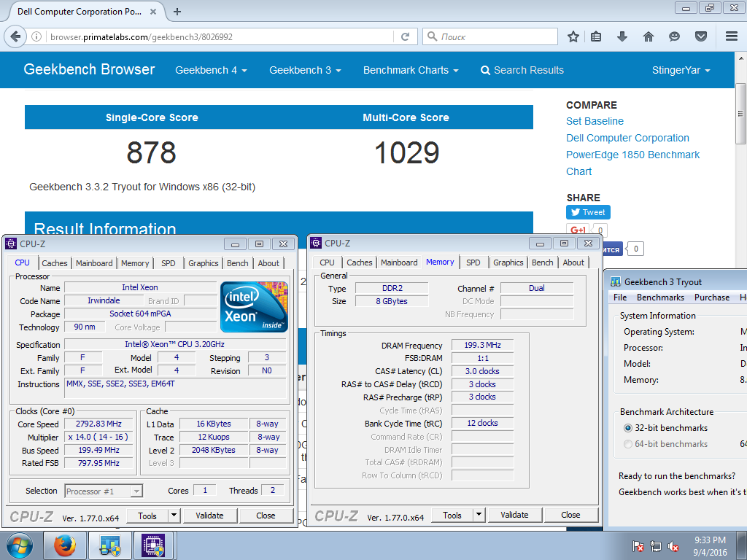Screen dimensions: 747x560
Task: Click the Geekbench 3 Tryout window icon
Action: [616, 282]
